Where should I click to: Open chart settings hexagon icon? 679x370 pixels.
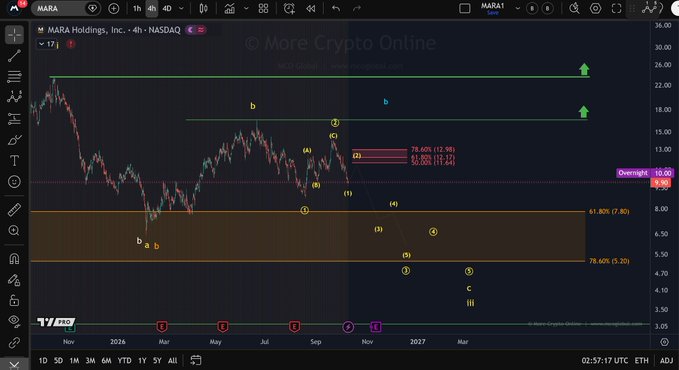click(596, 8)
